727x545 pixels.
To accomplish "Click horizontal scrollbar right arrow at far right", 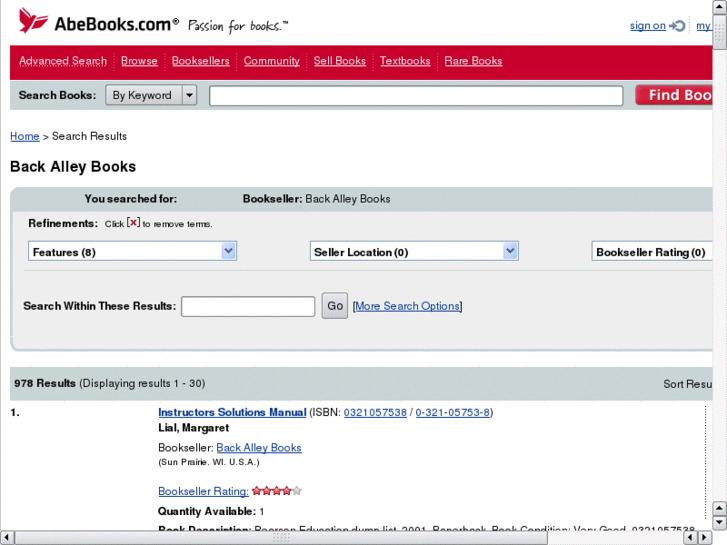I will (704, 538).
